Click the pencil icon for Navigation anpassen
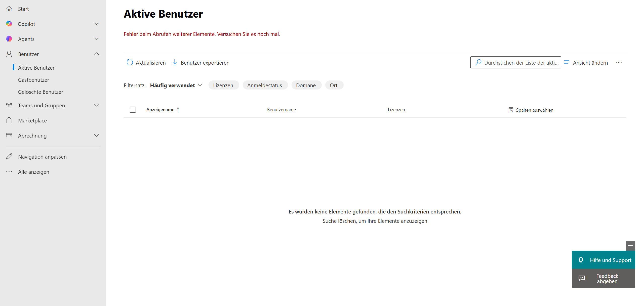Viewport: 644px width, 306px height. click(x=9, y=157)
